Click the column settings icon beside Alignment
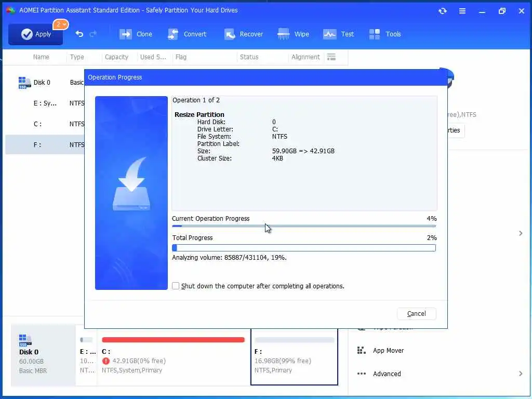Screen dimensions: 532x399 [331, 57]
